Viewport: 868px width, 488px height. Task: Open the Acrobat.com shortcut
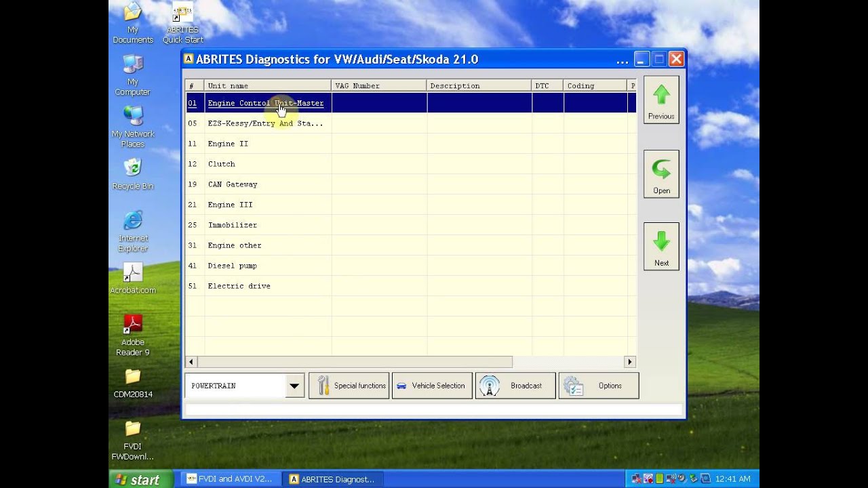pos(133,279)
